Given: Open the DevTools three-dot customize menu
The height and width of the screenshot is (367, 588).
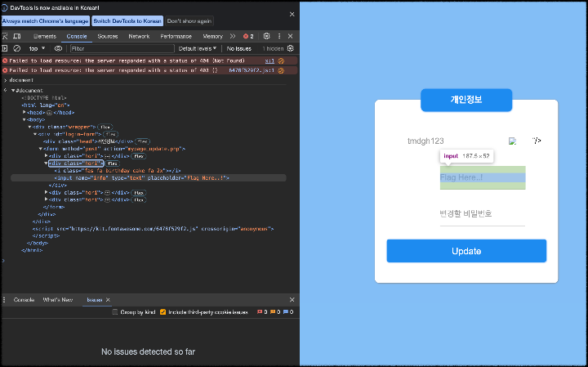Looking at the screenshot, I should click(x=279, y=36).
